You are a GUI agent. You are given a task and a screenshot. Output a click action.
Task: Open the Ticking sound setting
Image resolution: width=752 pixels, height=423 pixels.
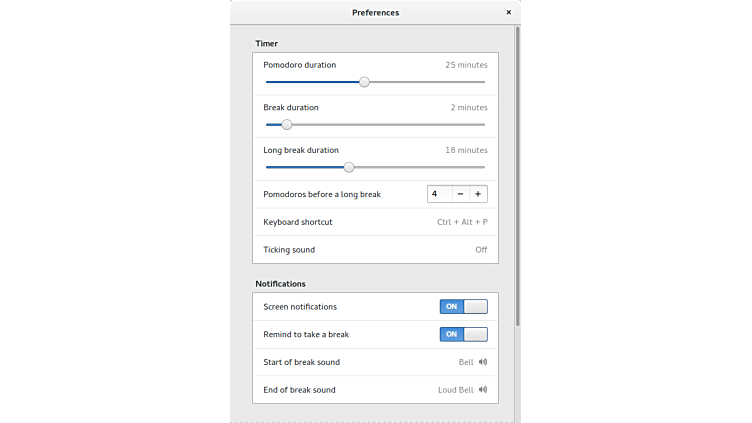click(375, 250)
